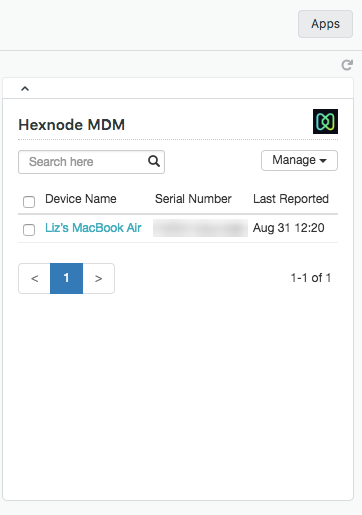Check the box for Liz's MacBook Air
This screenshot has width=362, height=515.
pos(29,230)
